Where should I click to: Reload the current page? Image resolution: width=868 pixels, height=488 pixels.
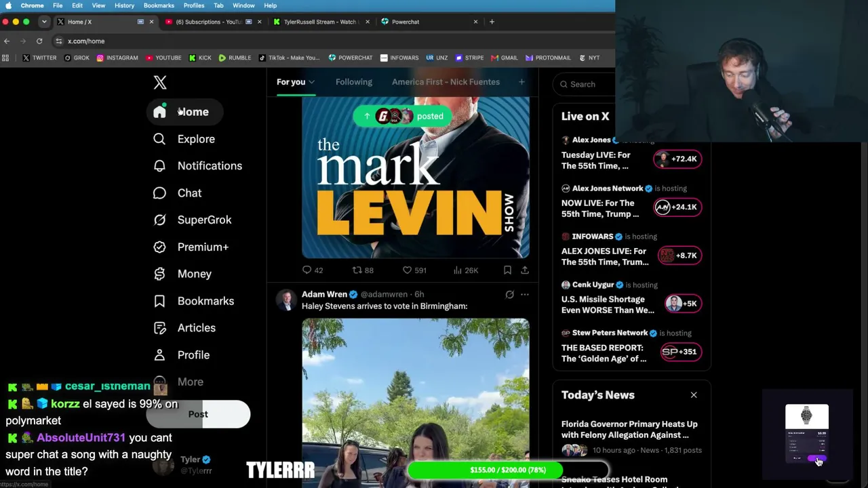click(x=39, y=41)
